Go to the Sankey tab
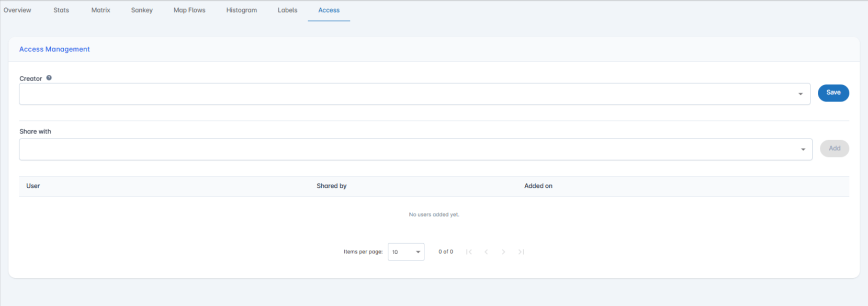 (x=142, y=10)
